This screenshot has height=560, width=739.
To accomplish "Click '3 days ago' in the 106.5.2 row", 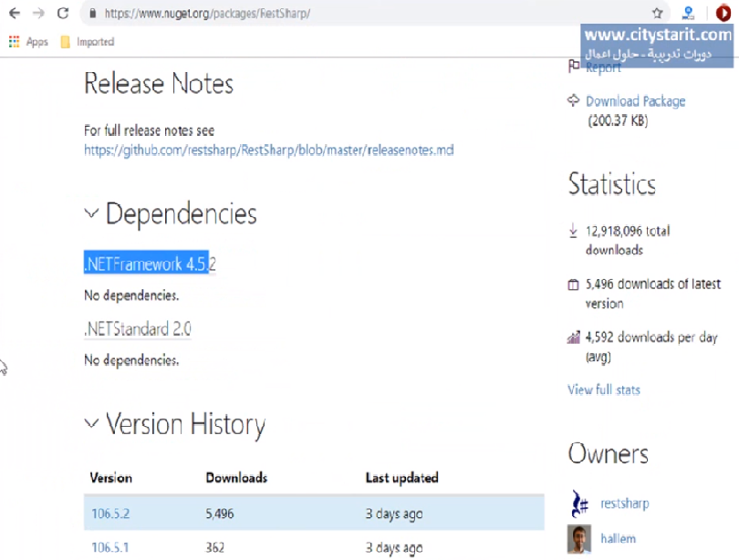I will pyautogui.click(x=394, y=513).
